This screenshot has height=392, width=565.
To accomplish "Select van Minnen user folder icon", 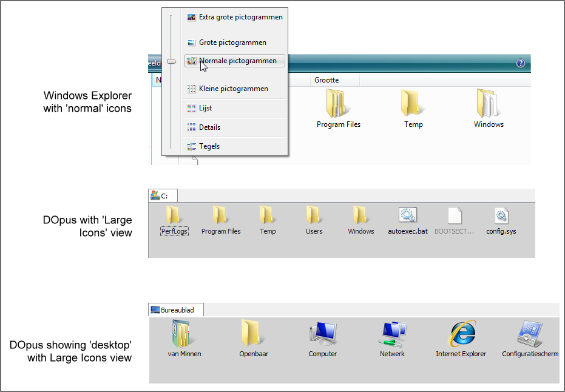I will pos(183,334).
